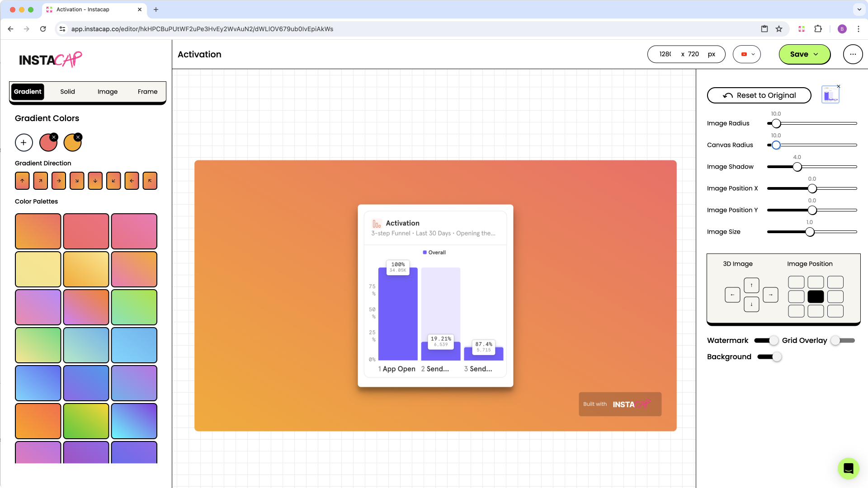
Task: Click the bottom-right diagonal gradient arrow
Action: coord(77,181)
